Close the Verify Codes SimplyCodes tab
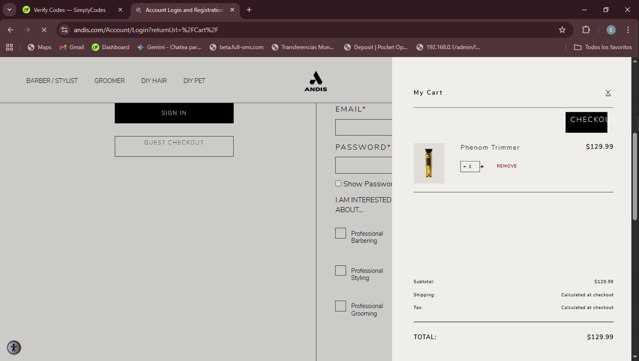This screenshot has height=361, width=639. (x=120, y=10)
